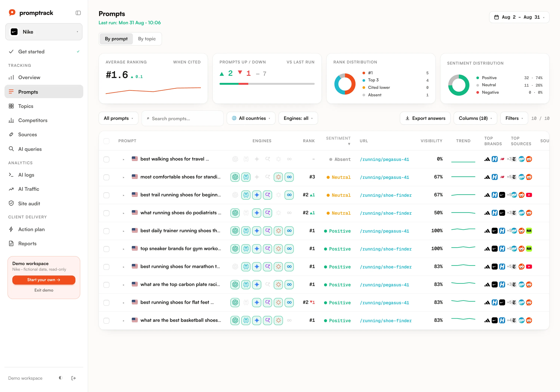Click Meta AI engine icon in what are top carbon plate row
The width and height of the screenshot is (560, 392).
[x=289, y=285]
